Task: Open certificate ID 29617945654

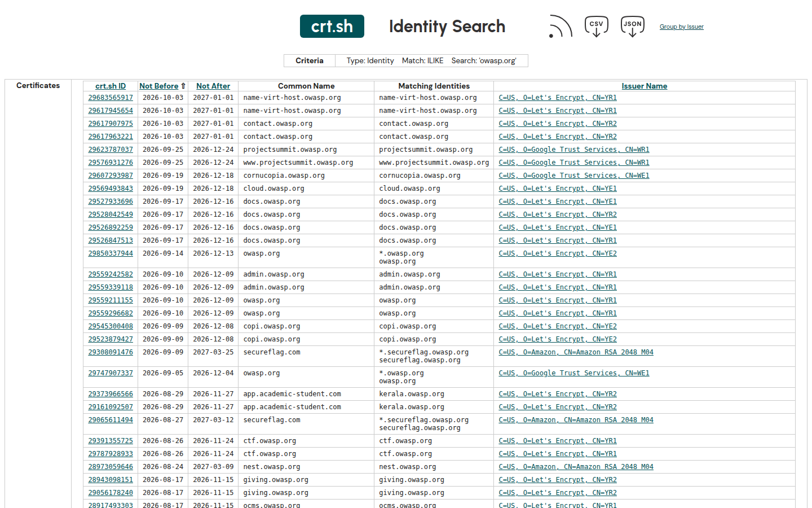Action: click(111, 111)
